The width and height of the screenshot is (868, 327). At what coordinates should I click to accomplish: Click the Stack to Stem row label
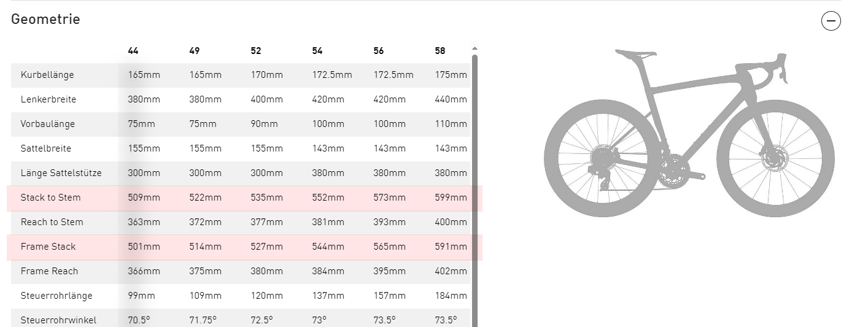(x=50, y=198)
